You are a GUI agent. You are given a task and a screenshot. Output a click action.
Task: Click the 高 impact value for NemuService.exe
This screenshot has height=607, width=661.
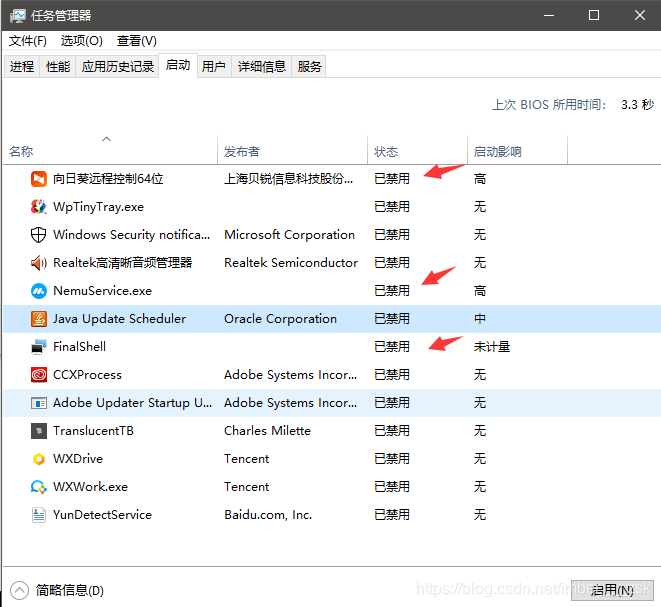[x=480, y=291]
